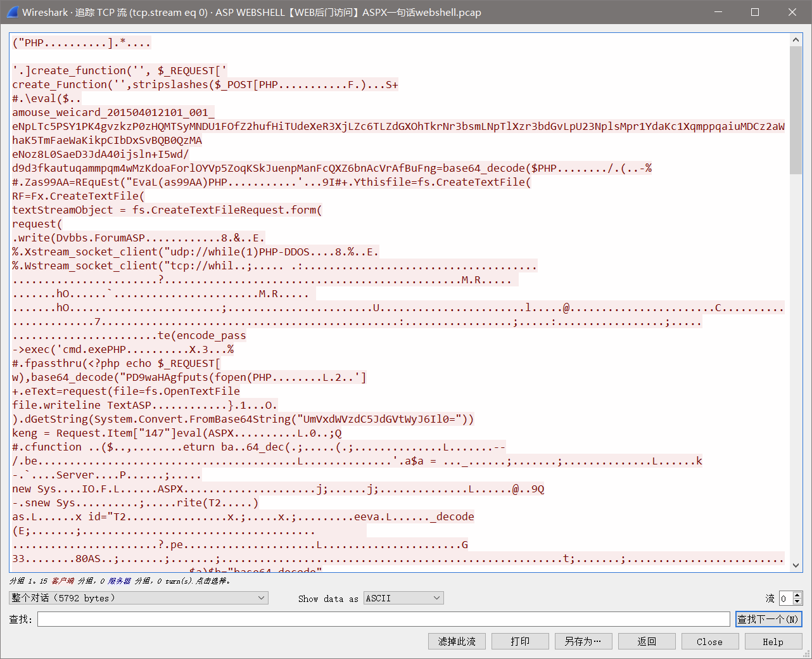Click the stream number field
812x659 pixels.
click(x=785, y=598)
